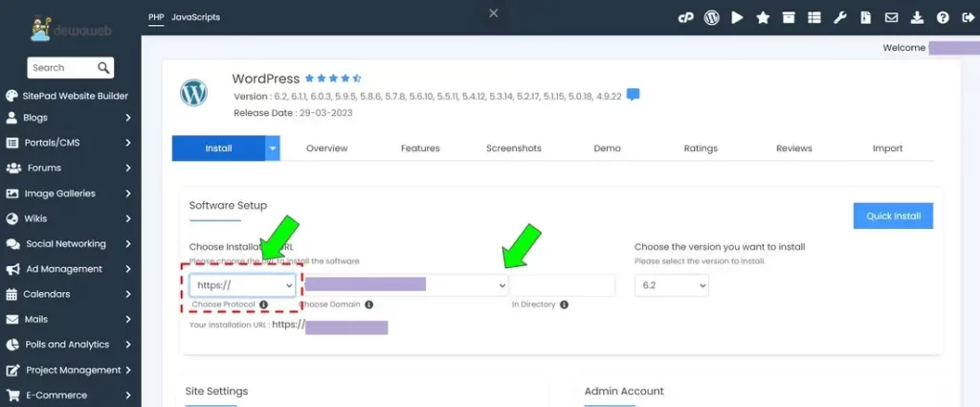Open the blue comment bubble near versions
Image resolution: width=980 pixels, height=407 pixels.
point(634,95)
